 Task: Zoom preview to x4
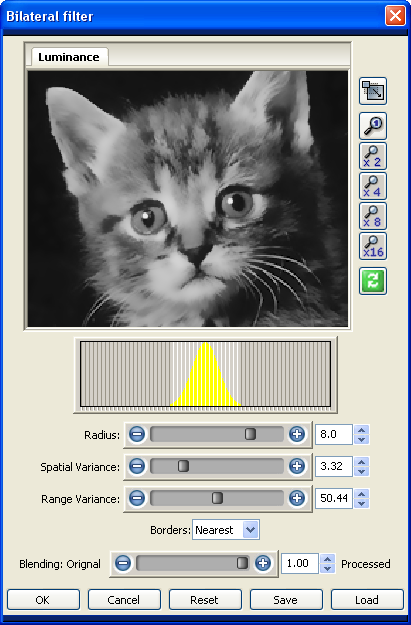pyautogui.click(x=373, y=186)
